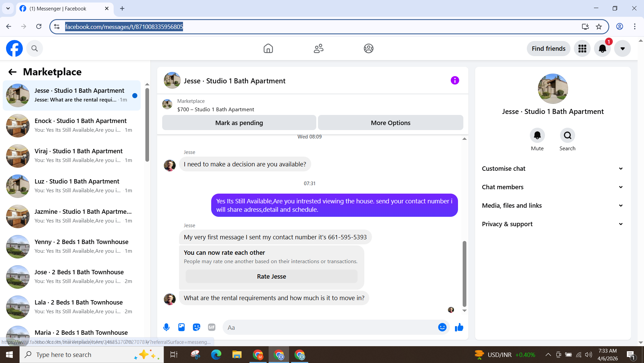The image size is (644, 363).
Task: Attach a photo with the image icon
Action: [181, 327]
